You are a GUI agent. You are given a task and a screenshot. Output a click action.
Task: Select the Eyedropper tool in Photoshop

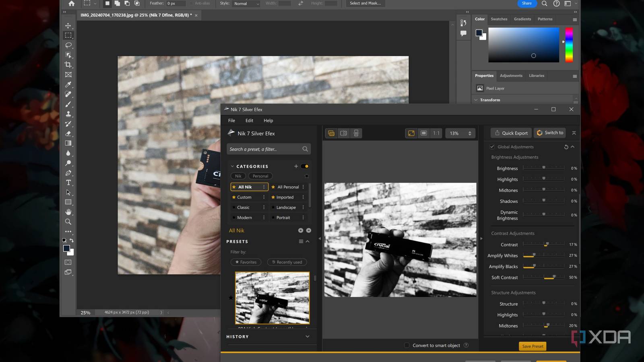[68, 84]
